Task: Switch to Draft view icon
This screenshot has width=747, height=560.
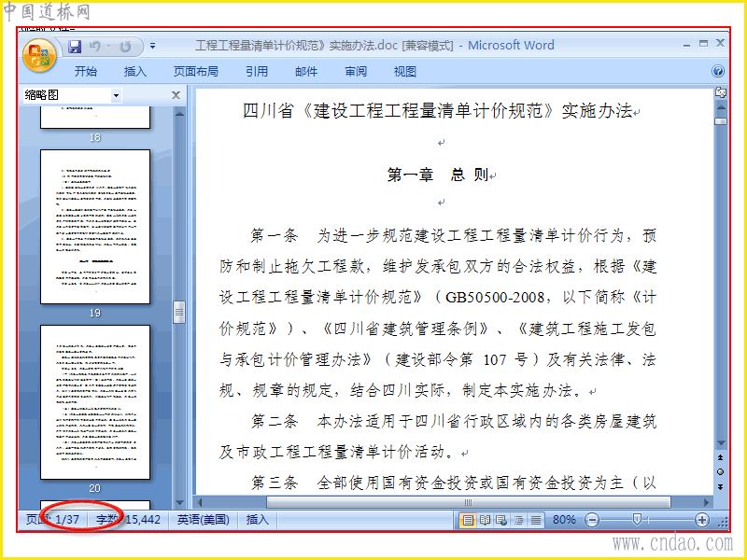Action: pyautogui.click(x=536, y=520)
